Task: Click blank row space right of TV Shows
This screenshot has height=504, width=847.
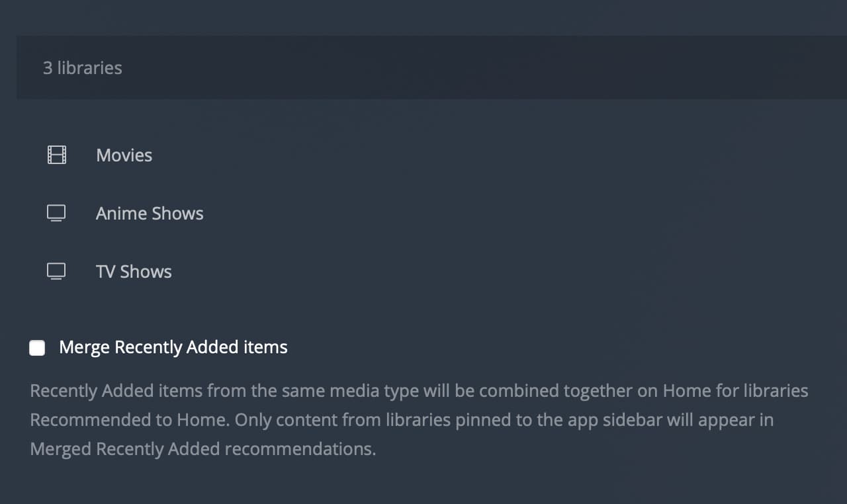Action: click(x=463, y=272)
